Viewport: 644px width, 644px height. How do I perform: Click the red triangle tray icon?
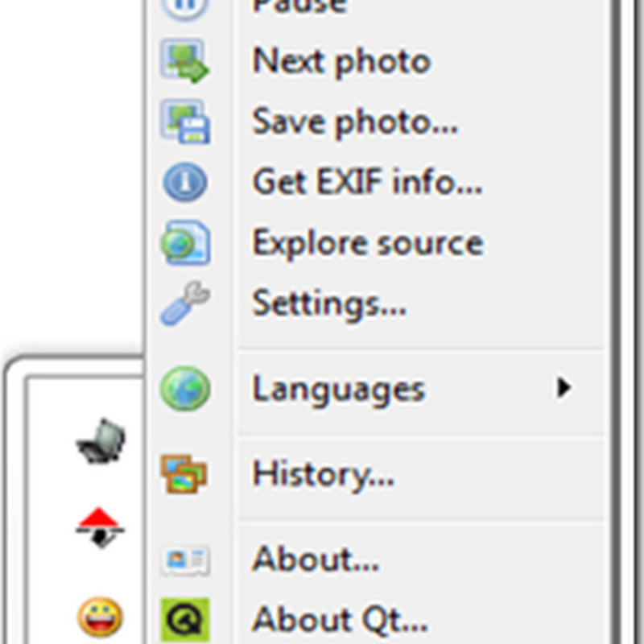(x=100, y=527)
